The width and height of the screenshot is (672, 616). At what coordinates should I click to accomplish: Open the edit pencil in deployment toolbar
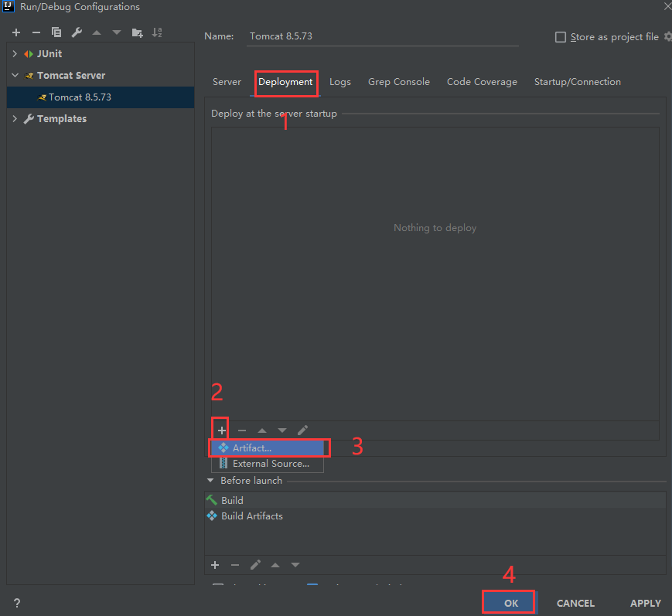(302, 430)
